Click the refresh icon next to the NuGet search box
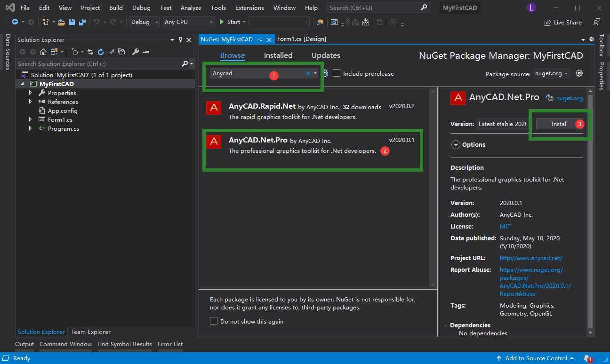Screen dimensions: 610x364 coord(325,73)
